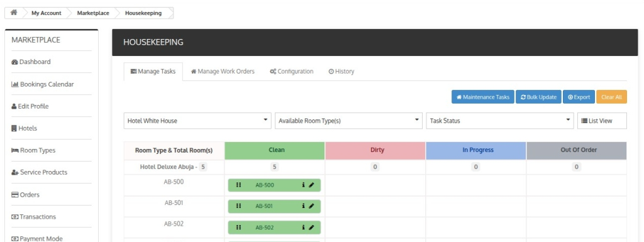Open Hotels in sidebar
Image resolution: width=644 pixels, height=242 pixels.
click(25, 128)
